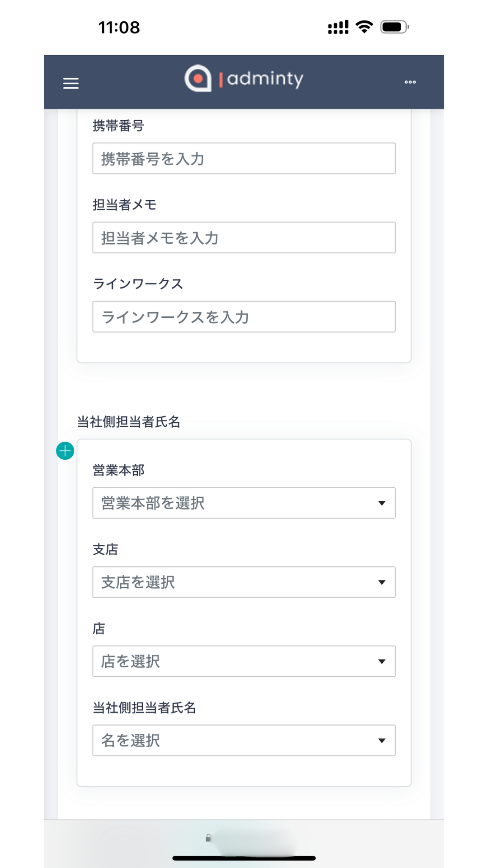Screen dimensions: 488x868
Task: Tap the adminty logo
Action: pyautogui.click(x=244, y=79)
